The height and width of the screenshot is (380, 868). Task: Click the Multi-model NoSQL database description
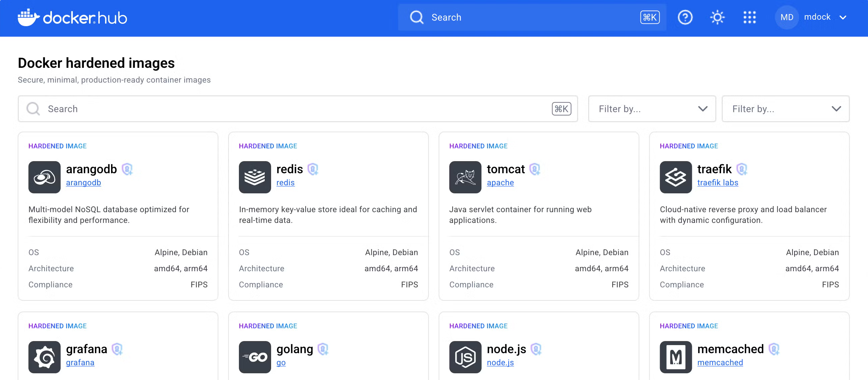[109, 215]
